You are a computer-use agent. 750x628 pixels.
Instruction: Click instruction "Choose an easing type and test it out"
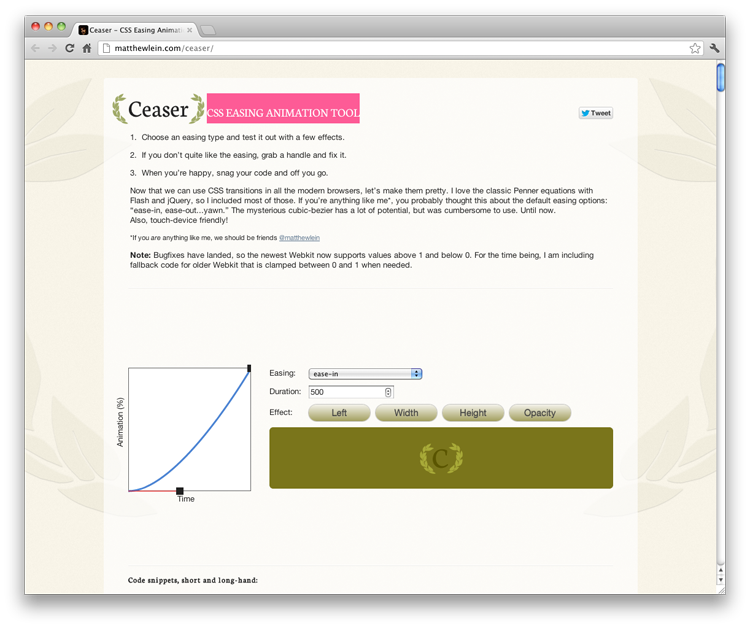coord(243,137)
